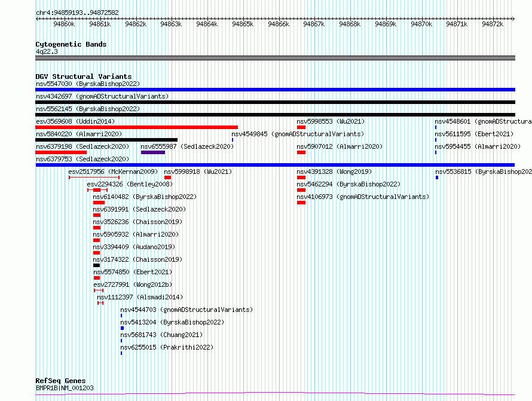Open nsv3394409 (Audano2019) label
Image resolution: width=532 pixels, height=401 pixels.
134,247
